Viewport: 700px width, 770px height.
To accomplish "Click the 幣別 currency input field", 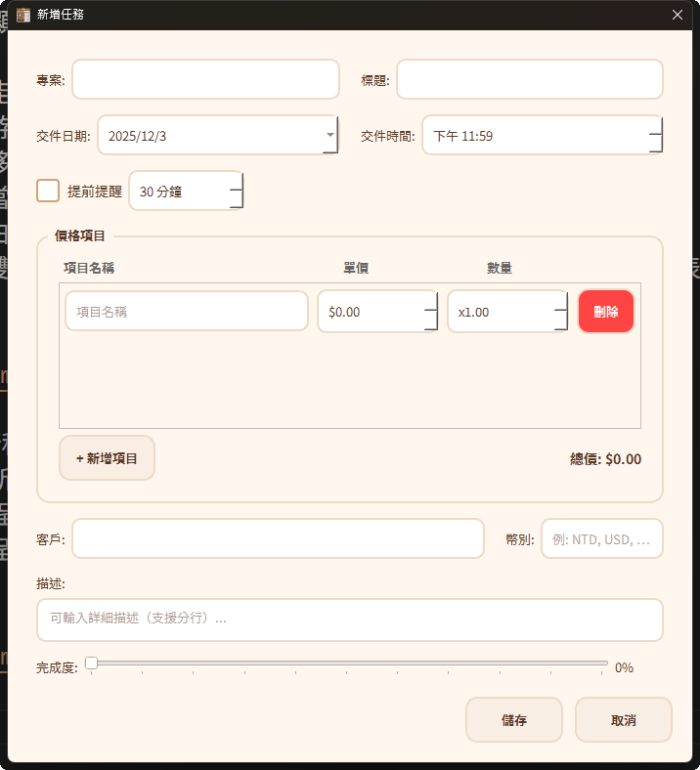I will click(x=602, y=538).
